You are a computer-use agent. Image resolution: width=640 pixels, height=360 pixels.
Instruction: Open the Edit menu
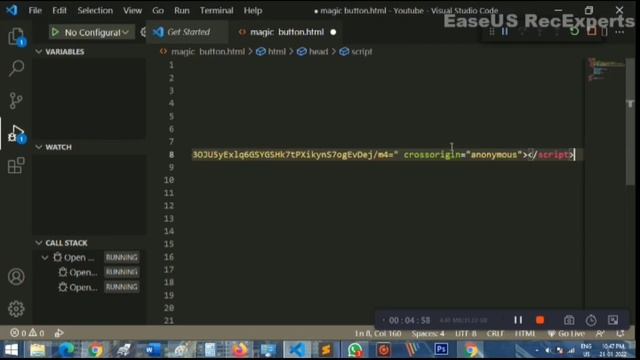pos(59,10)
